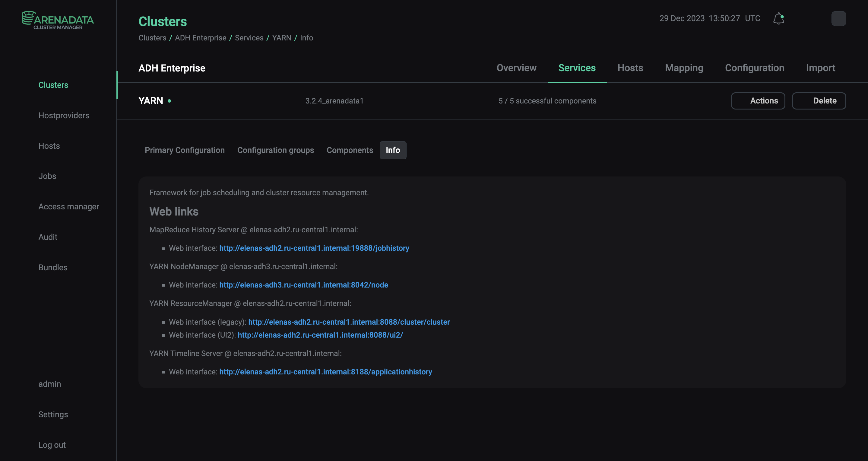Switch to the Primary Configuration tab
Viewport: 868px width, 461px height.
pos(184,150)
